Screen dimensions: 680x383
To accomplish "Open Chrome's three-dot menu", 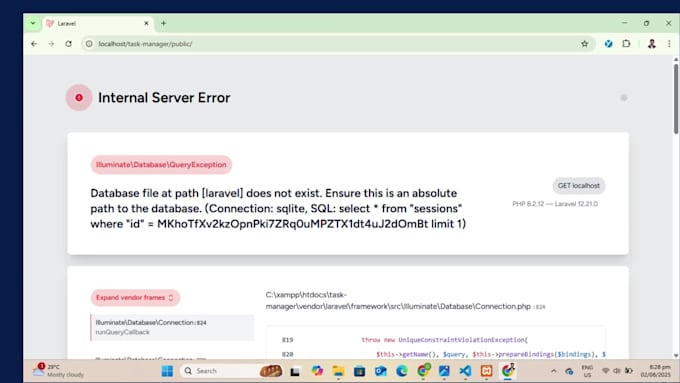I will (669, 44).
